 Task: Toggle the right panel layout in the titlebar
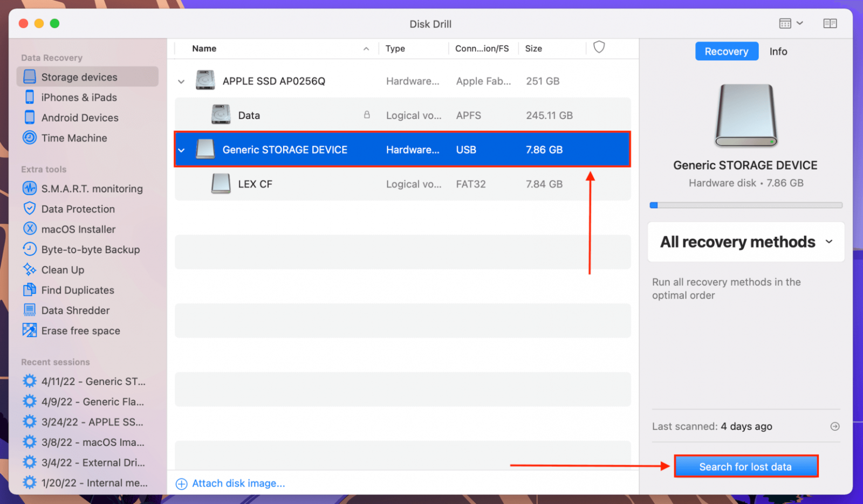pos(830,23)
